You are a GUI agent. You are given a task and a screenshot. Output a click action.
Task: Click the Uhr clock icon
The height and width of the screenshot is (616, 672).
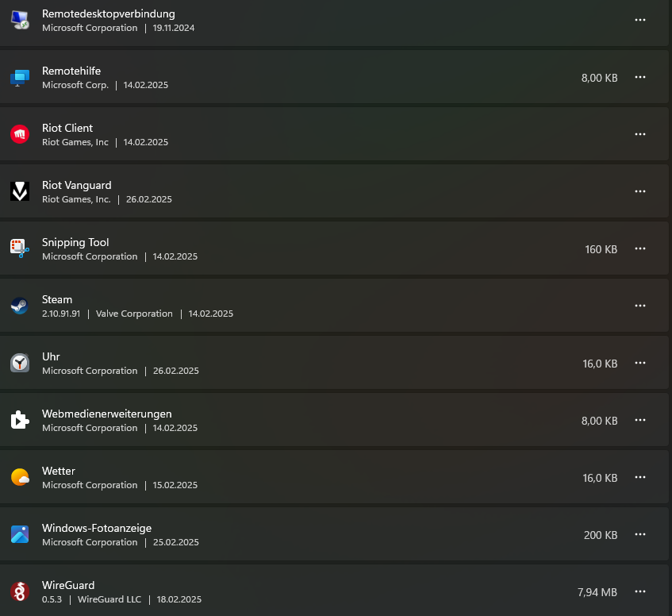20,363
